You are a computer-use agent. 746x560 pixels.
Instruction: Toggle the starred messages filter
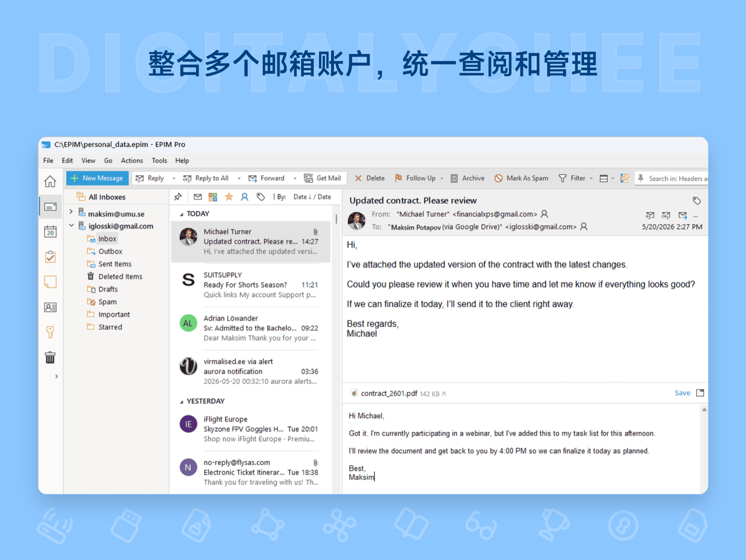[x=229, y=197]
